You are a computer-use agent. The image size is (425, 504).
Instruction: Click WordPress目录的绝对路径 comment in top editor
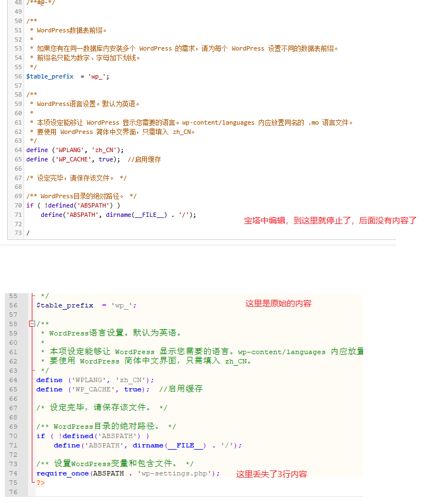[81, 196]
